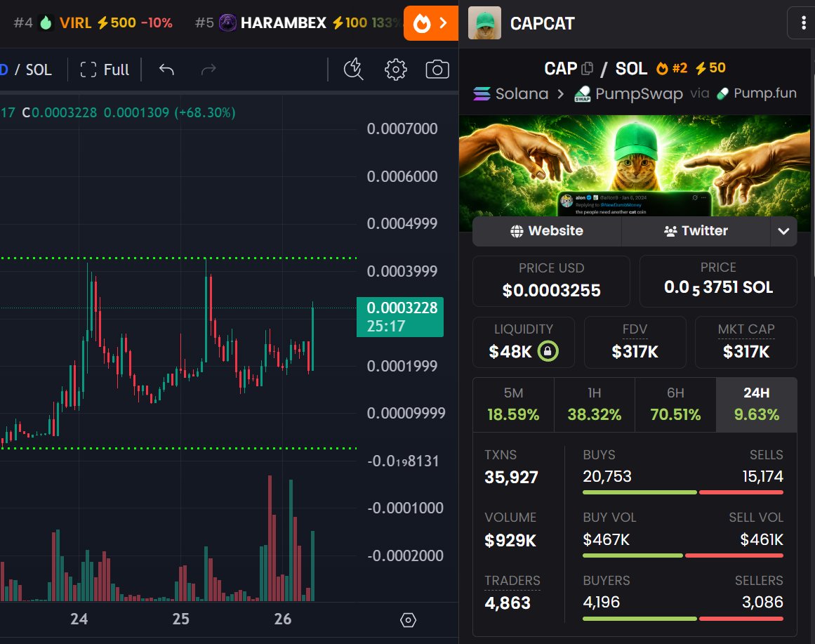Open the trending flame button
Screen dimensions: 815x644
click(430, 23)
